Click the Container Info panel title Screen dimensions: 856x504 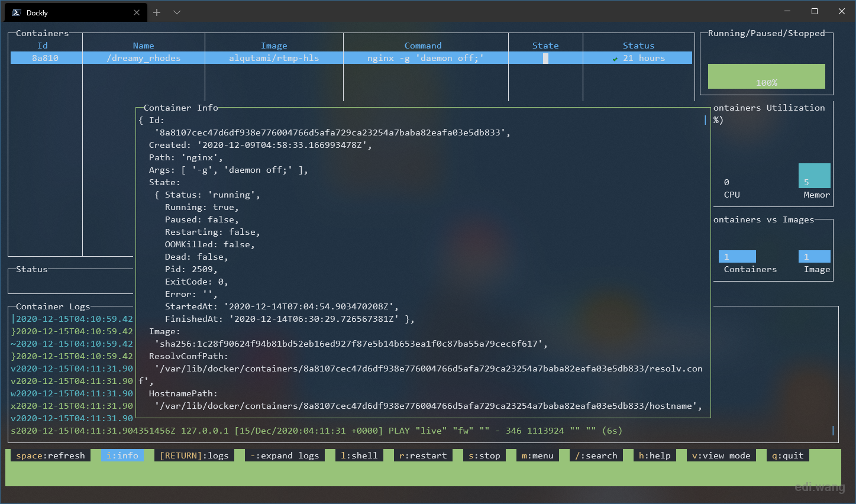coord(181,108)
